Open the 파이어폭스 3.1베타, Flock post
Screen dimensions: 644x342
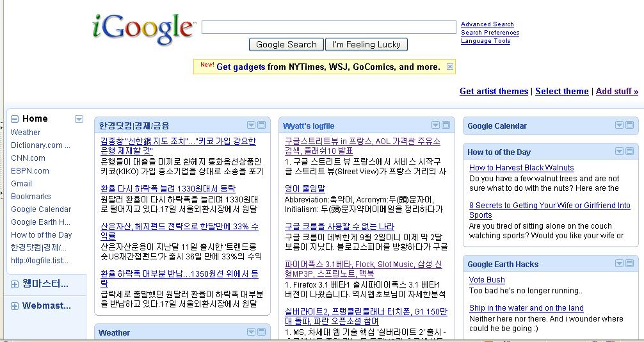[x=364, y=269]
